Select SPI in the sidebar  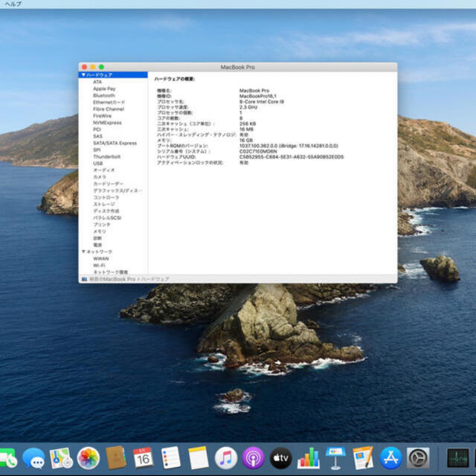(x=97, y=149)
